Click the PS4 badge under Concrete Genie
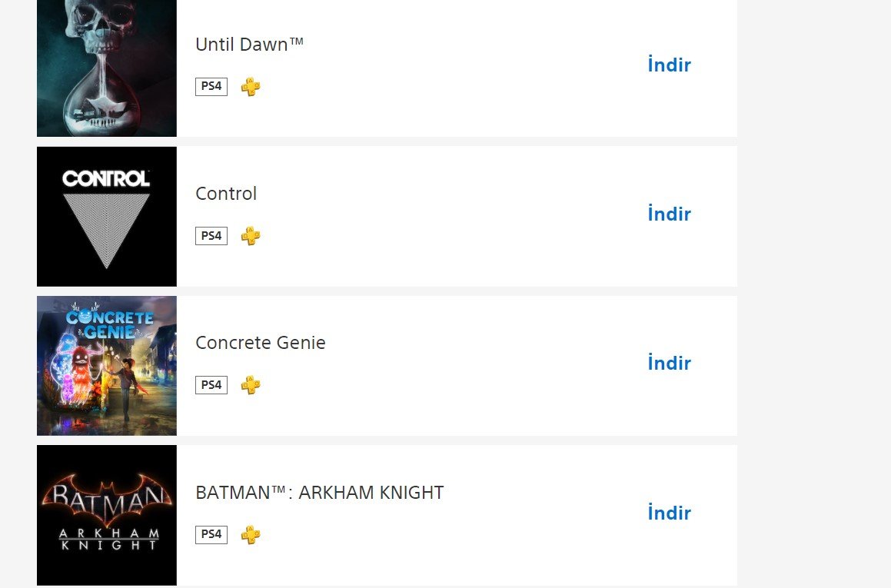Image resolution: width=891 pixels, height=588 pixels. [x=211, y=384]
